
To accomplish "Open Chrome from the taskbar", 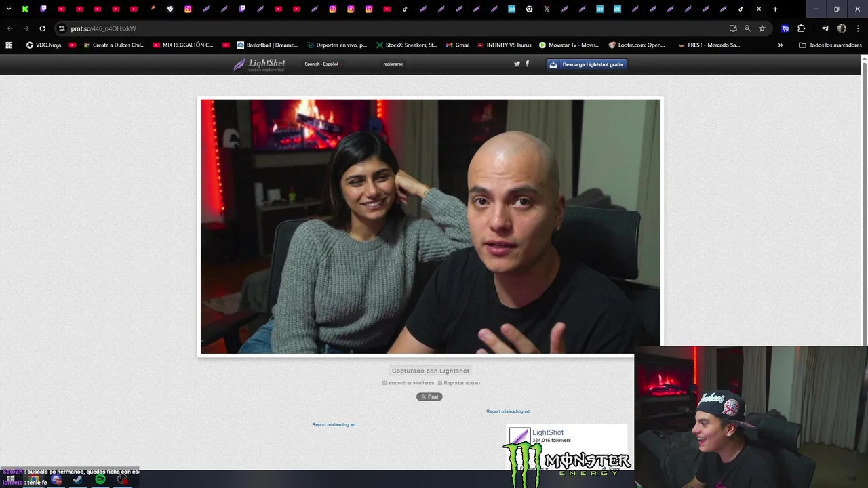I will tap(34, 480).
